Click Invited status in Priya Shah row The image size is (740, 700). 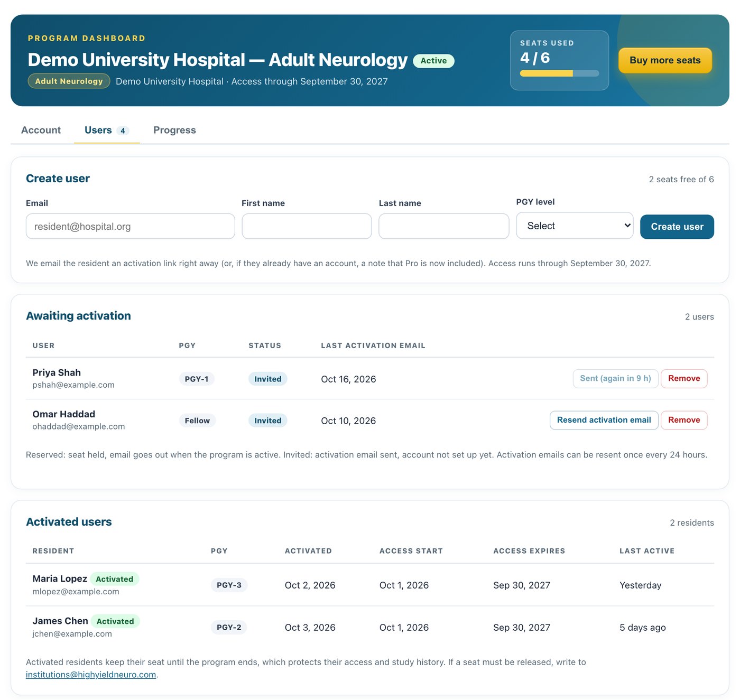[x=268, y=379]
